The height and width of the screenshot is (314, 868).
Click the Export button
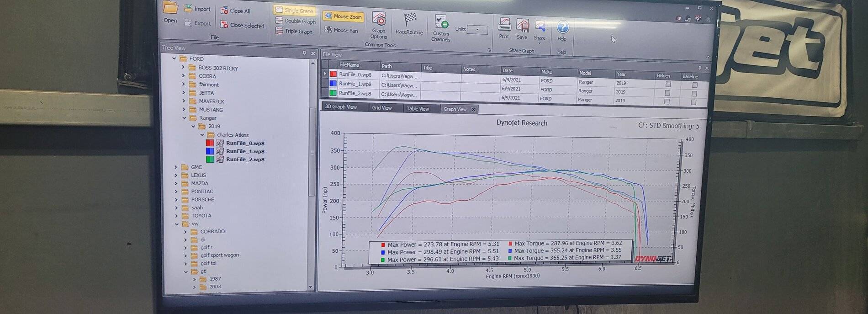tap(197, 23)
